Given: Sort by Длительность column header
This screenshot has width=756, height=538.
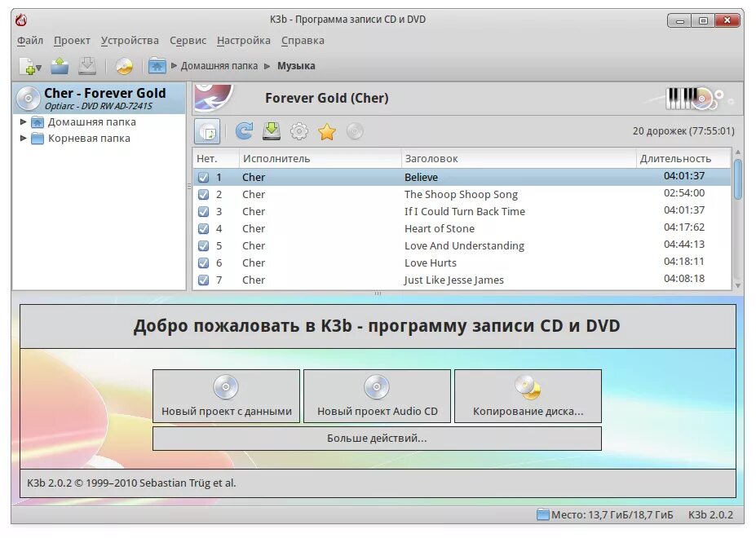Looking at the screenshot, I should click(x=683, y=159).
